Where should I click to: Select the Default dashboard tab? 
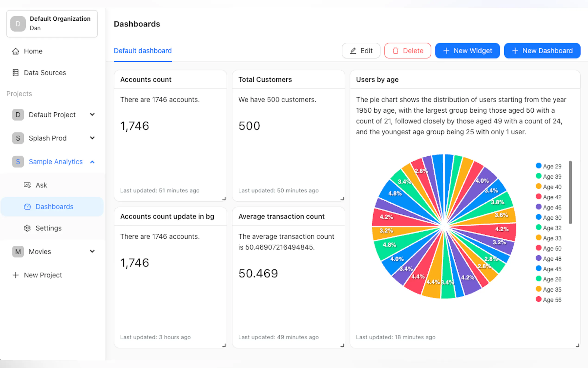click(143, 51)
